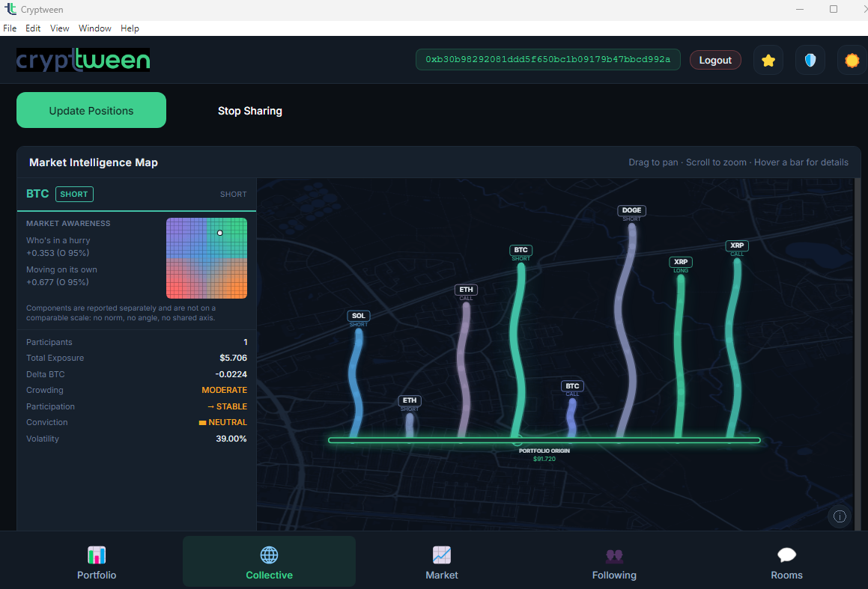Click the +0.353 (O 95%) value
The height and width of the screenshot is (589, 868).
[x=58, y=253]
